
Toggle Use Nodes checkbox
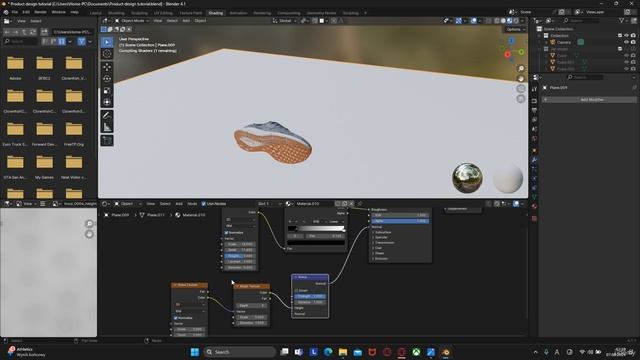(x=203, y=204)
